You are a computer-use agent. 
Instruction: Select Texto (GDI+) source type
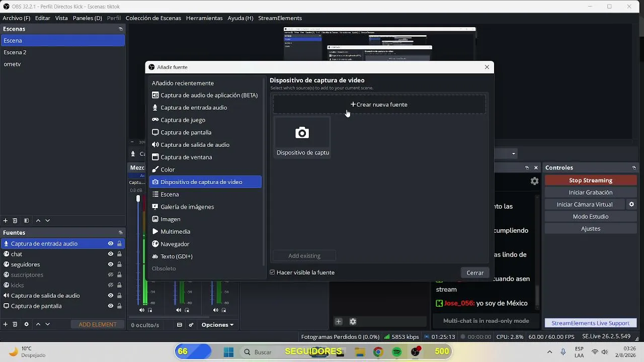click(205, 256)
